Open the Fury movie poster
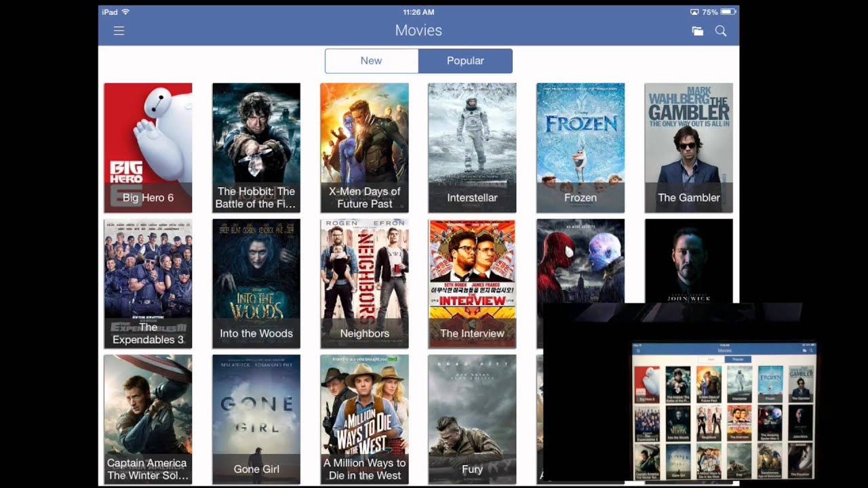Screen dimensions: 868x488 [x=472, y=419]
